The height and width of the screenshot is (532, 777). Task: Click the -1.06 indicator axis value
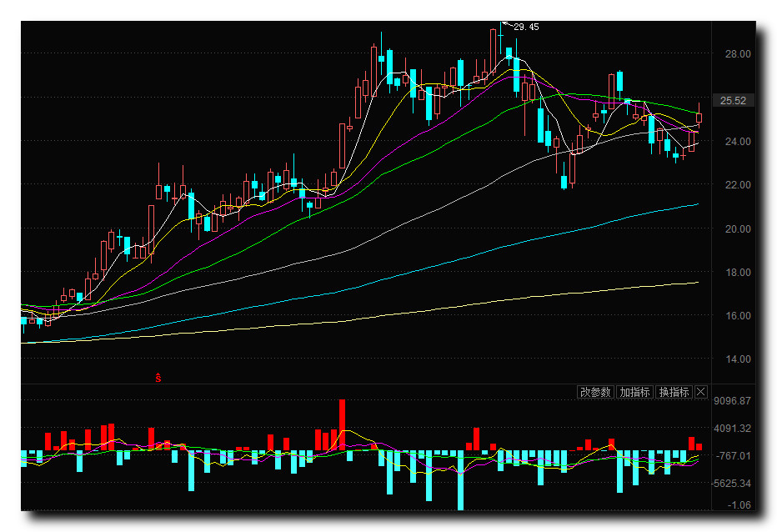click(739, 505)
